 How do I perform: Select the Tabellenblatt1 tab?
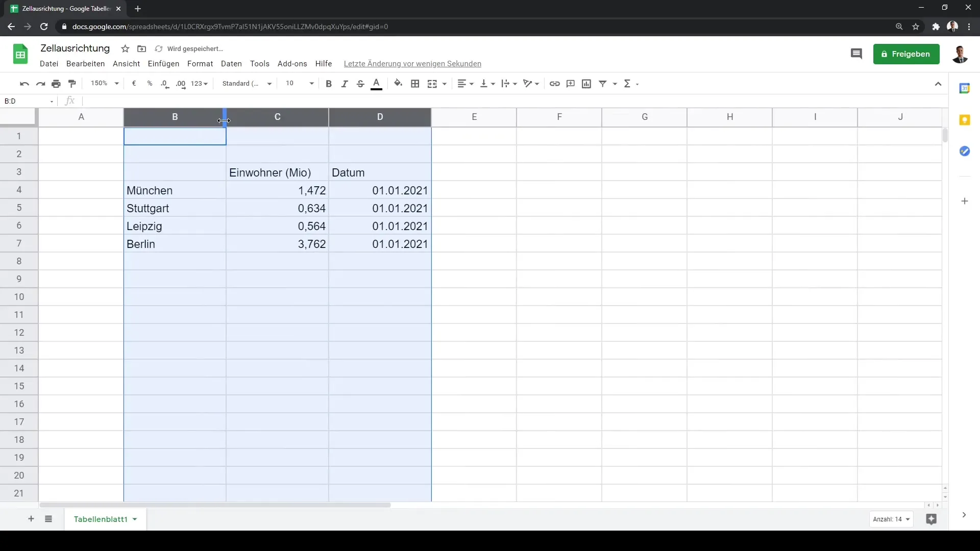pos(101,519)
